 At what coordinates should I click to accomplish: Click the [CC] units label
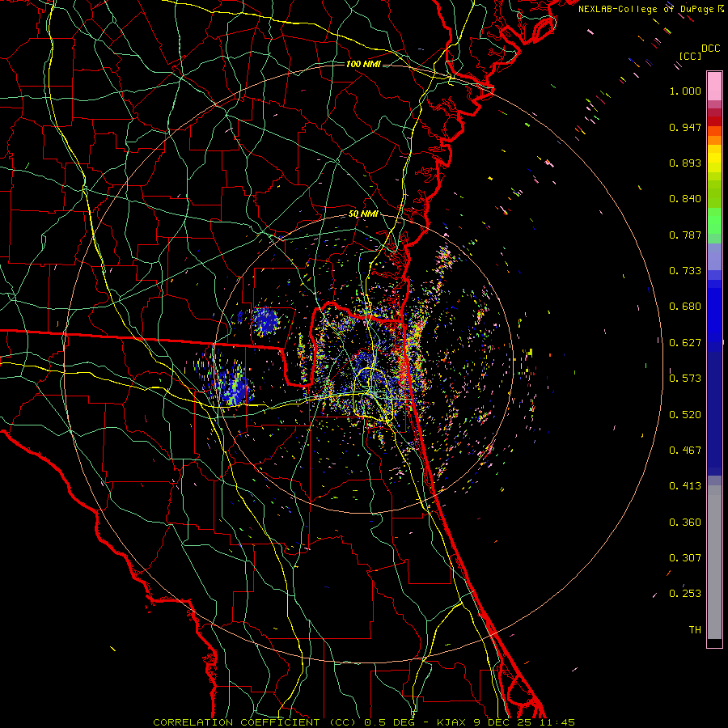tap(690, 56)
